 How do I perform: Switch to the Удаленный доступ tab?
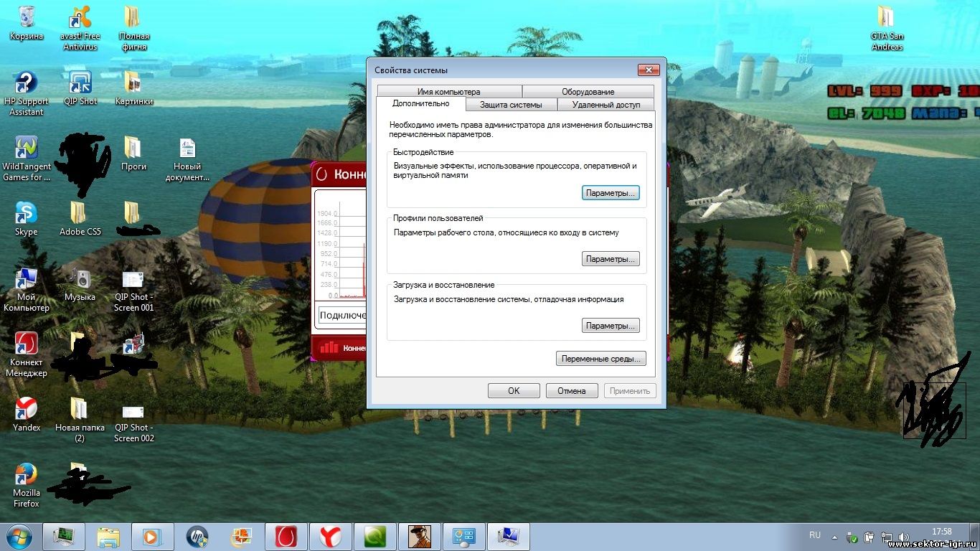(x=606, y=105)
